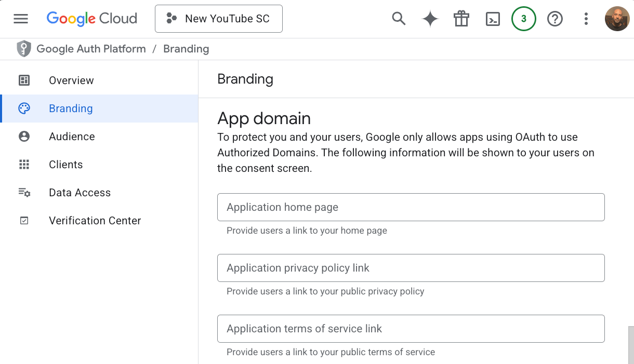This screenshot has width=634, height=364.
Task: Open Data Access in the sidebar
Action: (80, 193)
